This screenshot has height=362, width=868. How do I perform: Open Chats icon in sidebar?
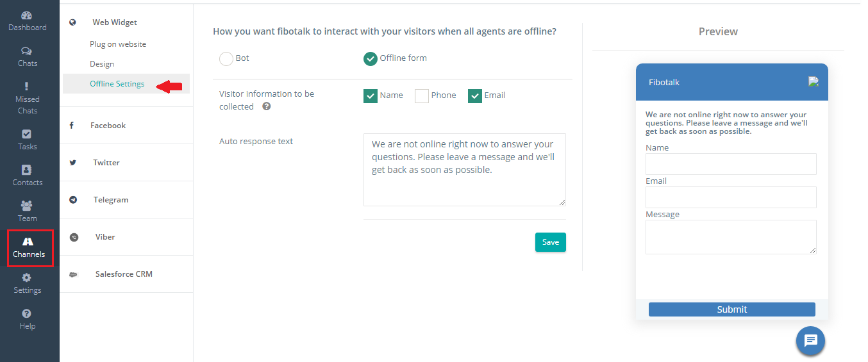tap(27, 51)
